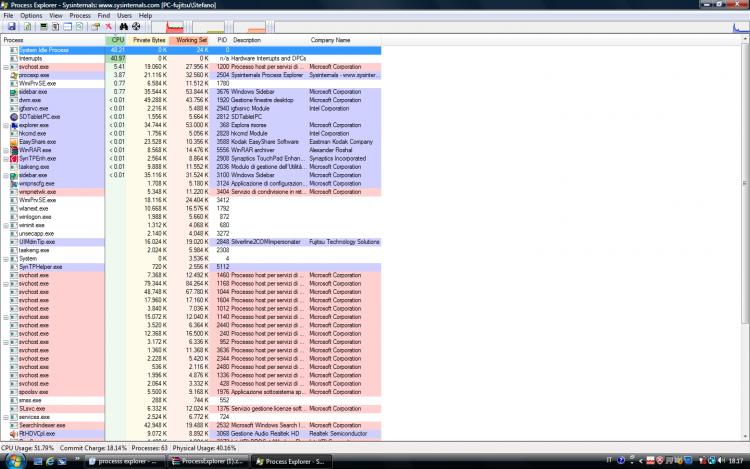This screenshot has width=750, height=469.
Task: Click the SynTPEnh.exe process icon
Action: point(14,159)
